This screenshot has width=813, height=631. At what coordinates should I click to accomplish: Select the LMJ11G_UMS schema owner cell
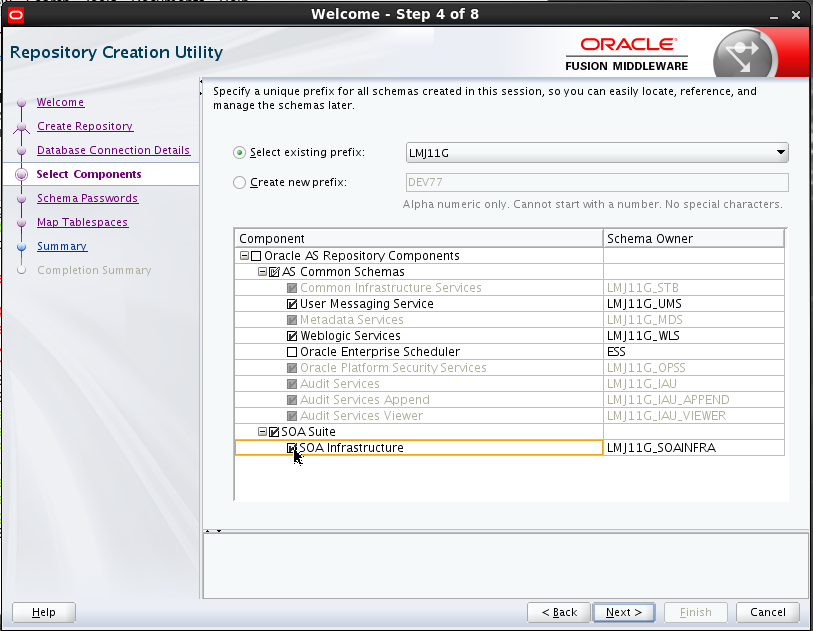coord(694,304)
